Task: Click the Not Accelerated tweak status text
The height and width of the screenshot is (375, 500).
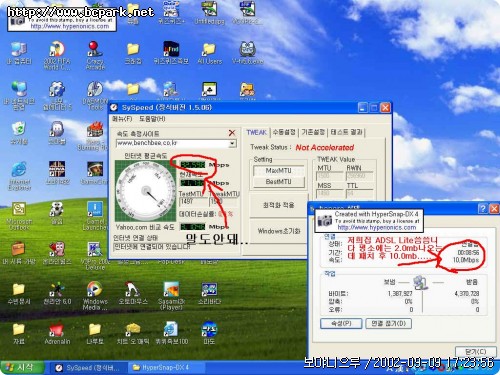Action: pyautogui.click(x=325, y=147)
